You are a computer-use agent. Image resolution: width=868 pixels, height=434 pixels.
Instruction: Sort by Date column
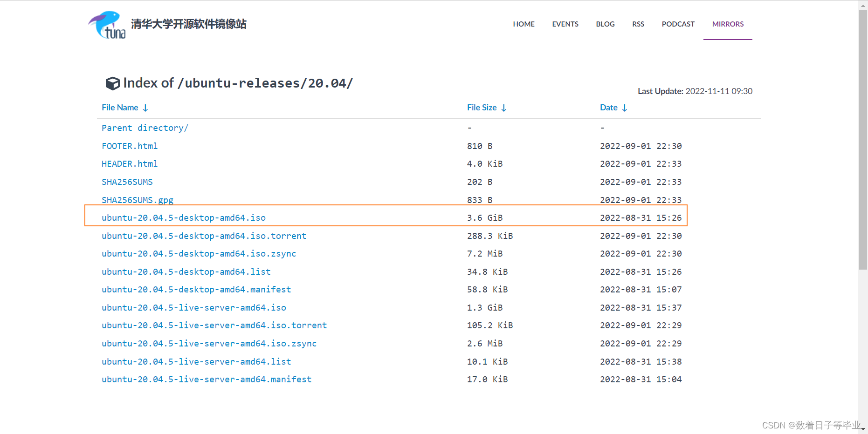pos(613,108)
